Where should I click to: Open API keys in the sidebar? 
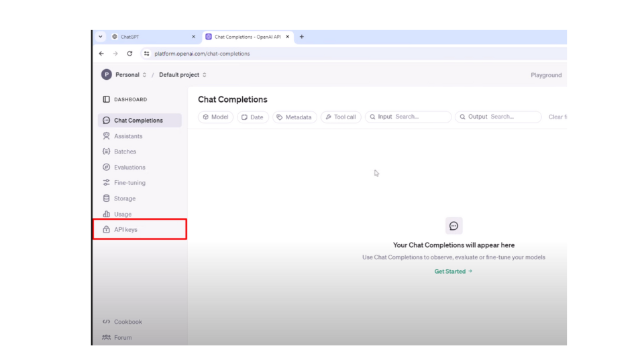140,229
